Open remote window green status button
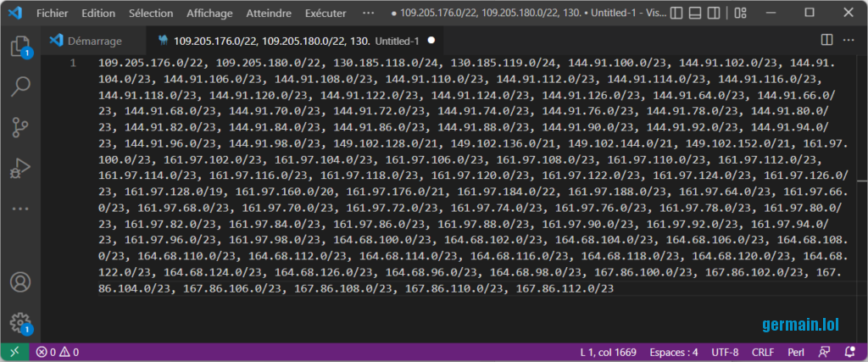The image size is (868, 362). pos(14,352)
